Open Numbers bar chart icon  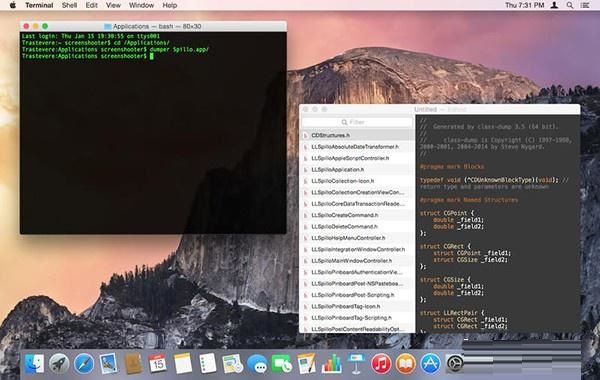tap(331, 363)
